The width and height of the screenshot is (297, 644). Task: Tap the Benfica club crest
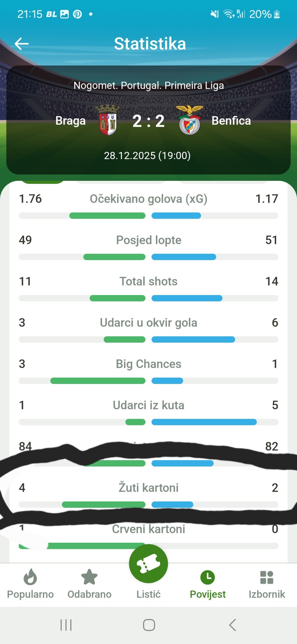point(190,120)
